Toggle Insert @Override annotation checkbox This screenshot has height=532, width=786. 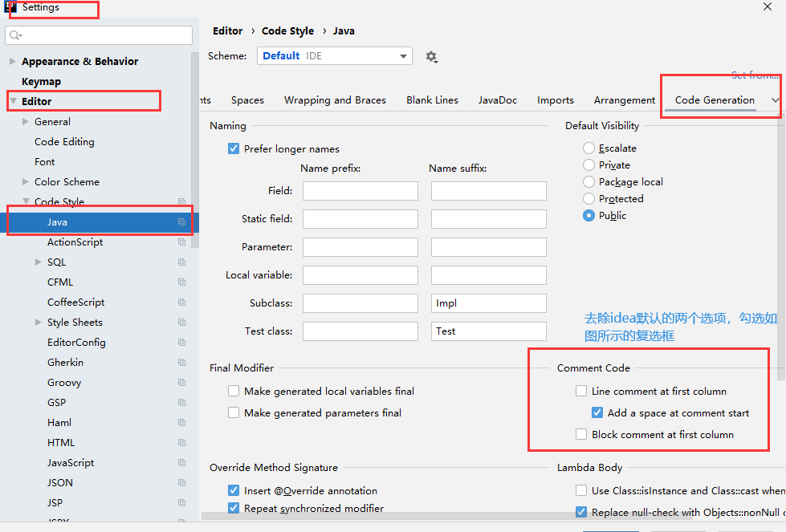234,490
